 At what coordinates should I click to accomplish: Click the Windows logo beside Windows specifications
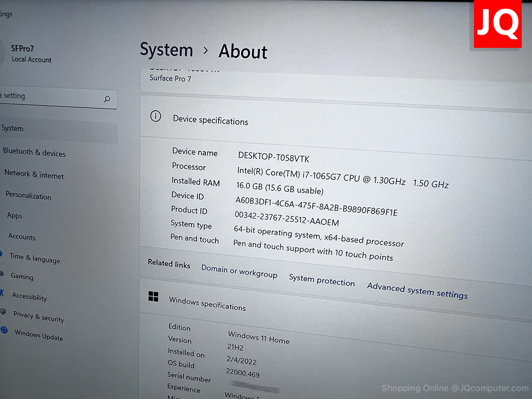pos(153,297)
